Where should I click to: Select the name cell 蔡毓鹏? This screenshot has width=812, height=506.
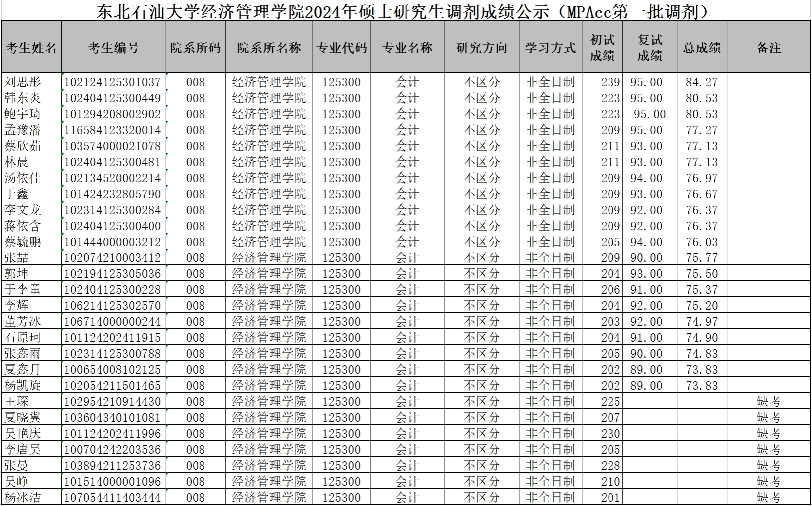coord(23,242)
